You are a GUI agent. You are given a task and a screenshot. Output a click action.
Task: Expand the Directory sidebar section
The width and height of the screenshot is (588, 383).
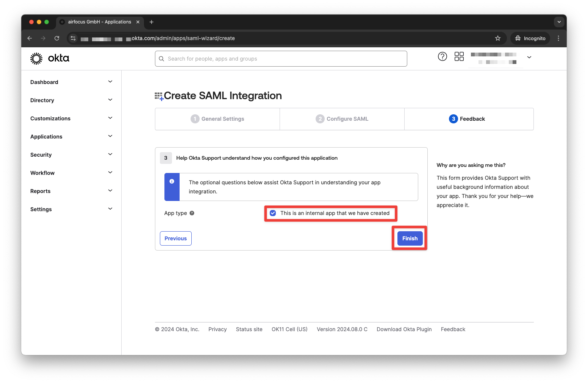pyautogui.click(x=71, y=100)
